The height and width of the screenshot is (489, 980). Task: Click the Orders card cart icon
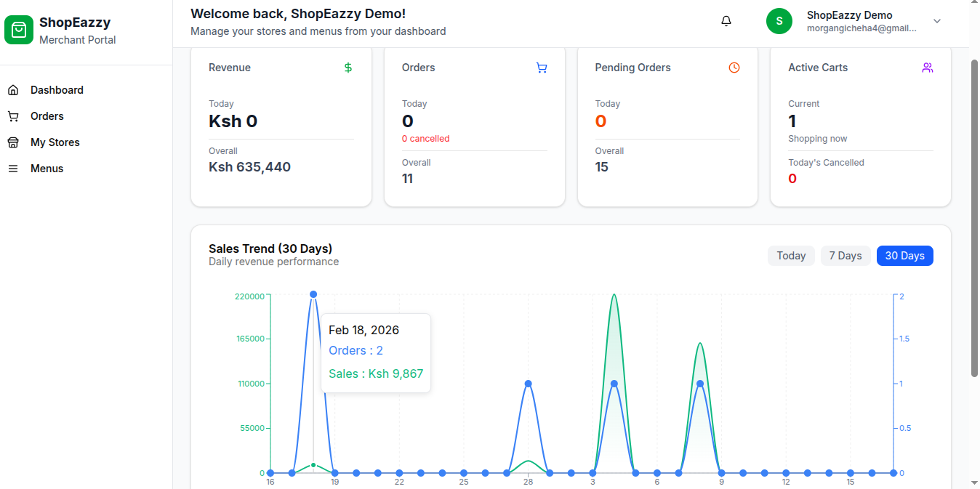click(542, 68)
